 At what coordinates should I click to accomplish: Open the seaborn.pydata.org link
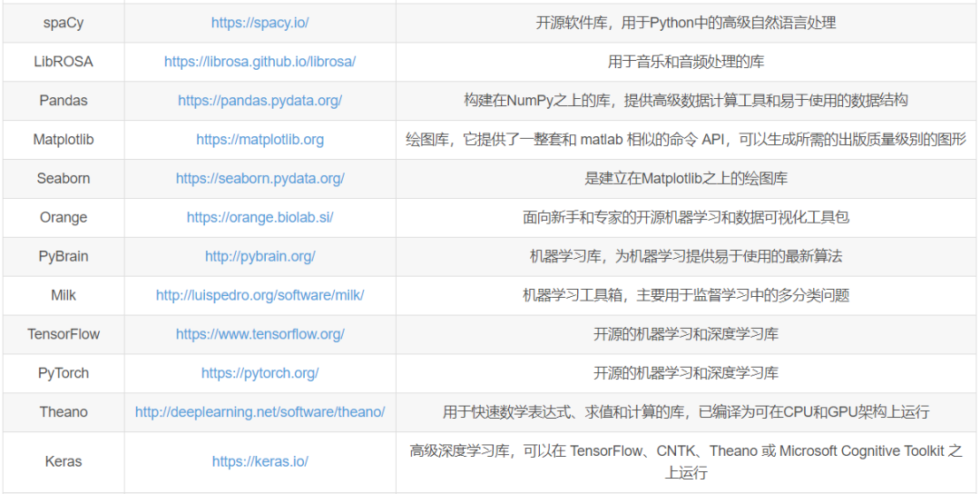[260, 178]
